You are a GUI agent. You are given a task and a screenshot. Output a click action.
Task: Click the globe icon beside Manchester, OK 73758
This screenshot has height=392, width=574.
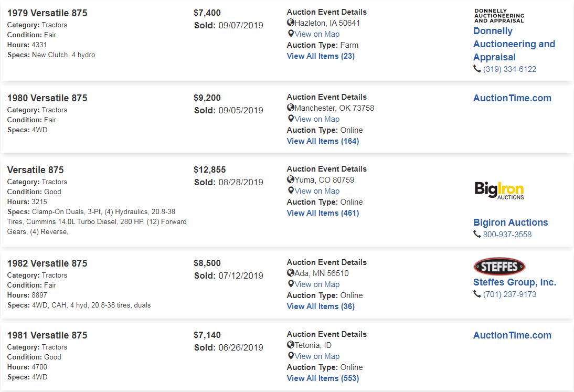[x=291, y=108]
